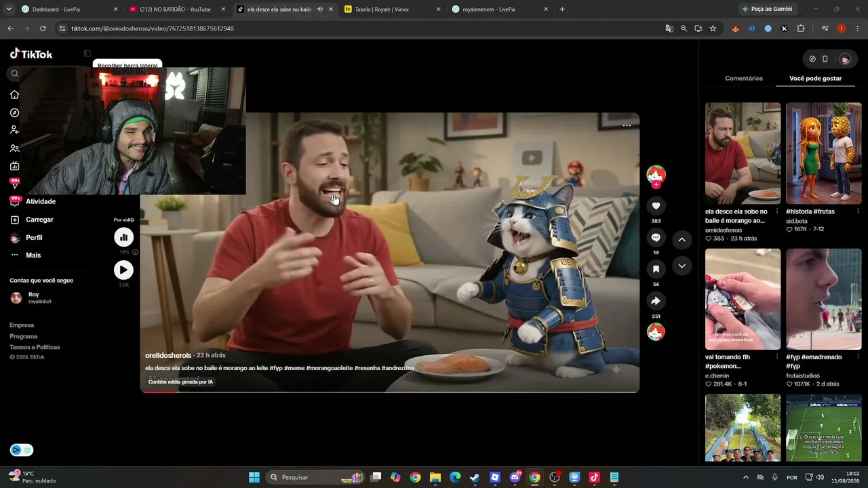
Task: Switch to the NO BATIDÃO YouTube tab
Action: pos(178,9)
